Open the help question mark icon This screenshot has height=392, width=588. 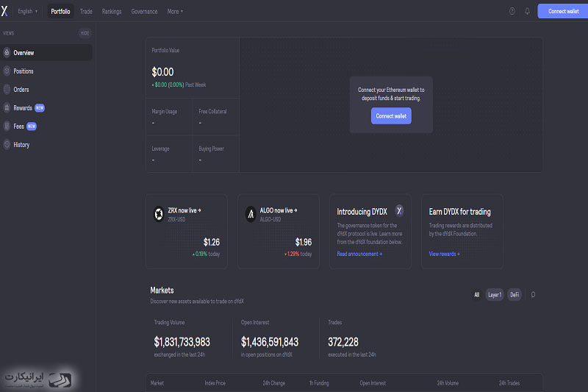512,11
